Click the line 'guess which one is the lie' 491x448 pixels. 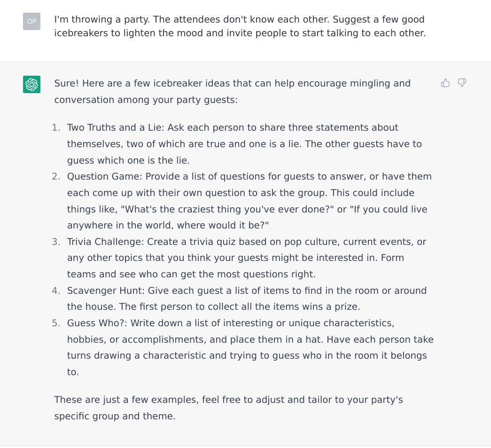point(128,160)
